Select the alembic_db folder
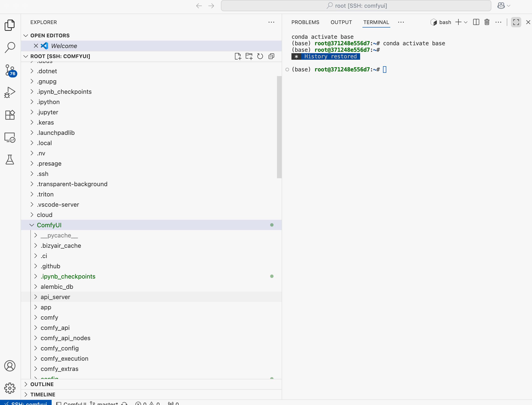The image size is (532, 405). [x=151, y=287]
